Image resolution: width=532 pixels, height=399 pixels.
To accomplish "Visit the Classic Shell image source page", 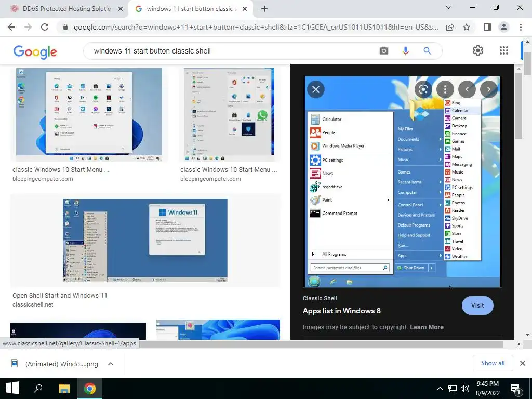I will point(477,305).
